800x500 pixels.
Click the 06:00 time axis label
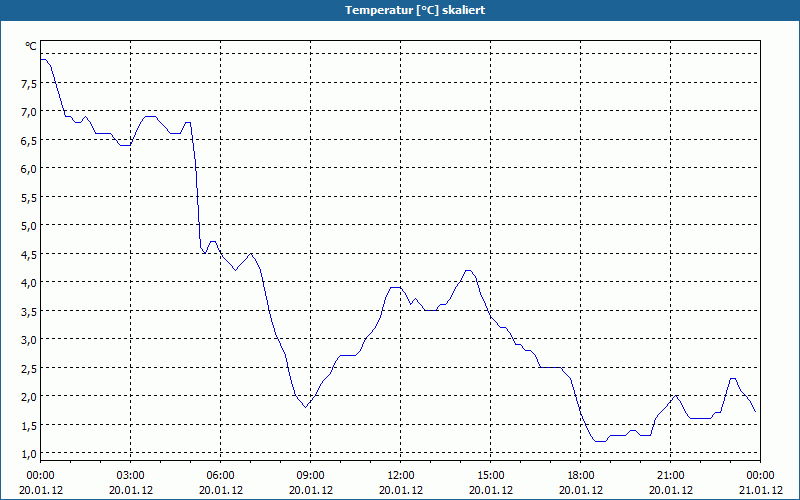coord(220,476)
